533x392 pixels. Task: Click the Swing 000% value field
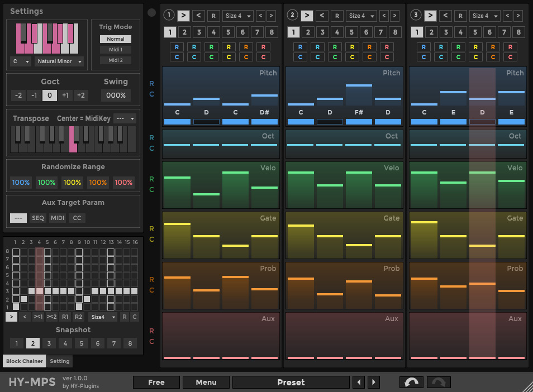click(x=116, y=95)
